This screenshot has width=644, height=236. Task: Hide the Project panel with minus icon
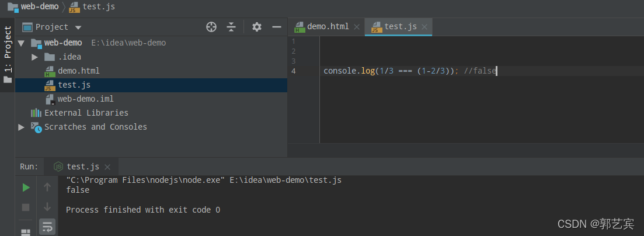(277, 27)
